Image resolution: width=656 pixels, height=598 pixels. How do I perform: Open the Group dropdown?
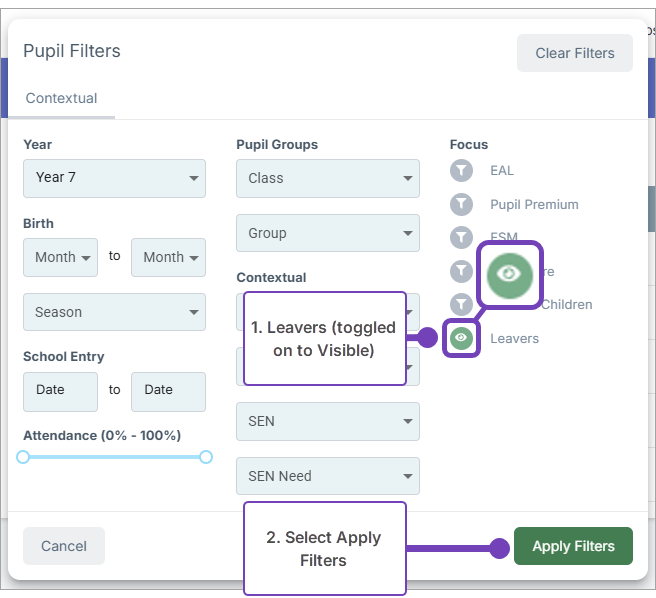click(x=327, y=233)
